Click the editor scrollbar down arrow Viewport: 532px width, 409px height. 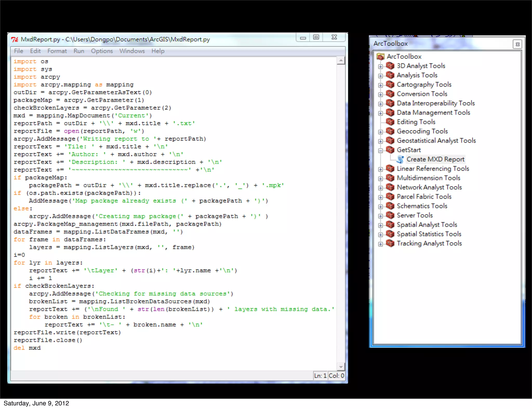[341, 367]
